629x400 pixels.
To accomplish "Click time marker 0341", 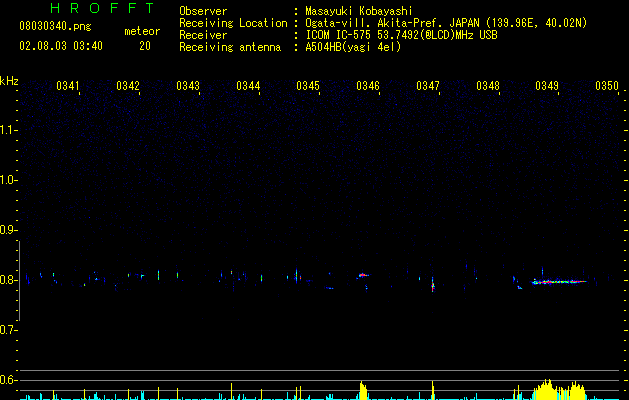I will (68, 86).
